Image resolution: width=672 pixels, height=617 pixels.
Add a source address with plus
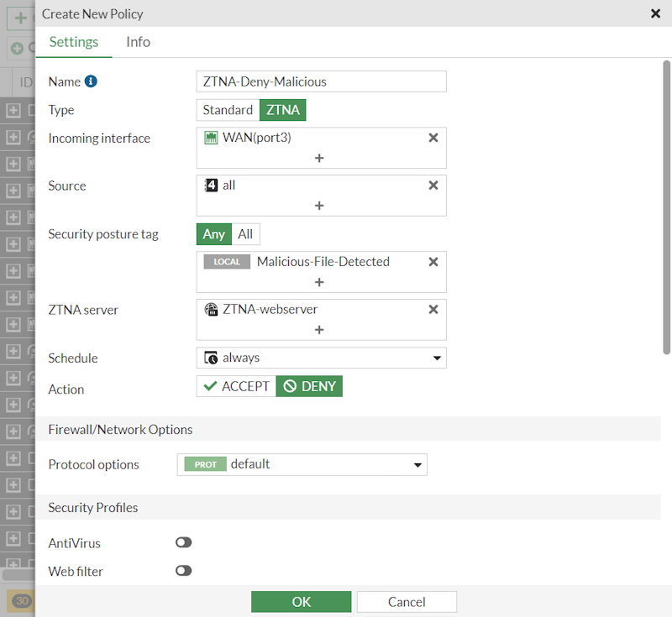coord(319,206)
